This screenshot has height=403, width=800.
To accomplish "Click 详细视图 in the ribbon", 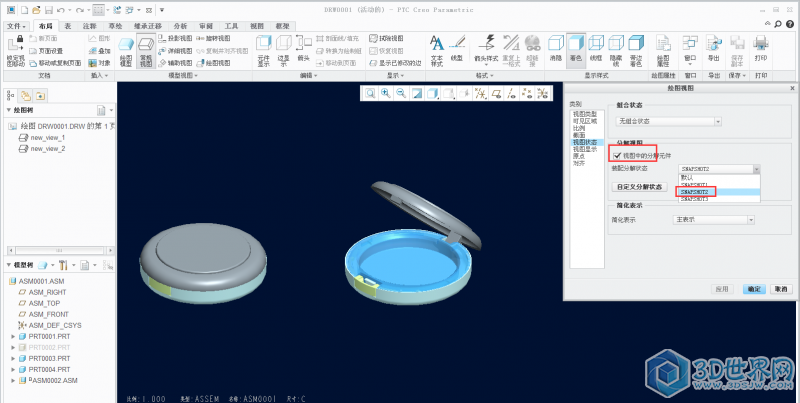I will point(175,51).
